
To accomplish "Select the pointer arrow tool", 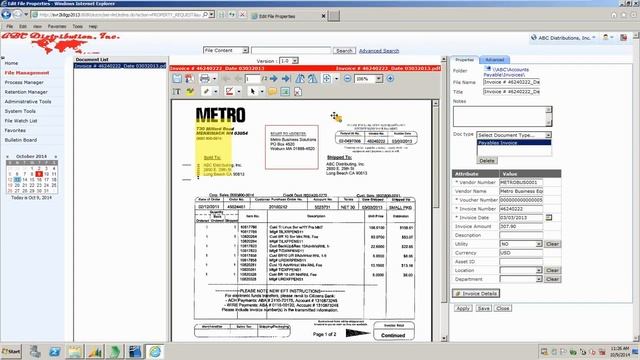I will (x=253, y=92).
